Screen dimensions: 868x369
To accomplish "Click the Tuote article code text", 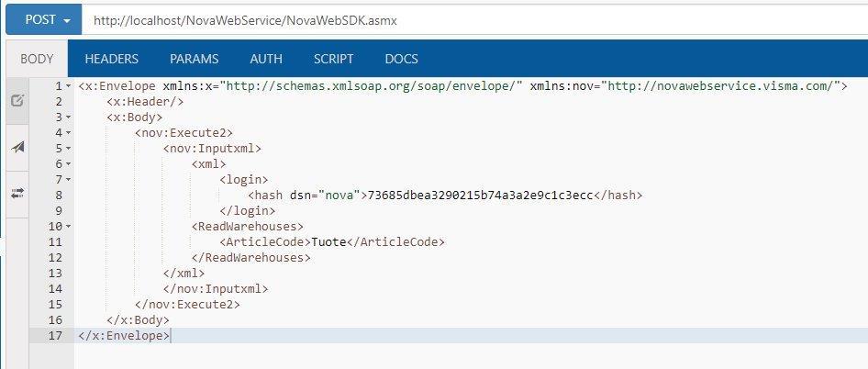I will click(328, 241).
